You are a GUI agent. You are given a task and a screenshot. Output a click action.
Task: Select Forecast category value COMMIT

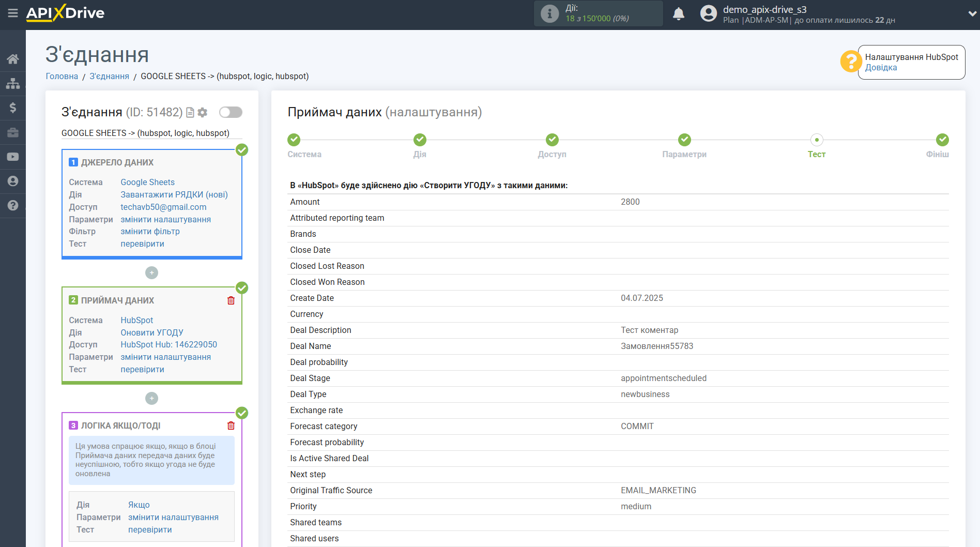(637, 426)
